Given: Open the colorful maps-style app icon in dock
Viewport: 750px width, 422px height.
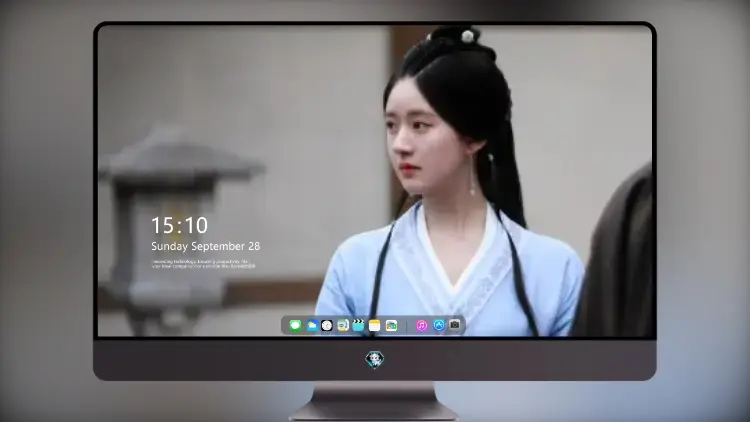Looking at the screenshot, I should [x=391, y=325].
